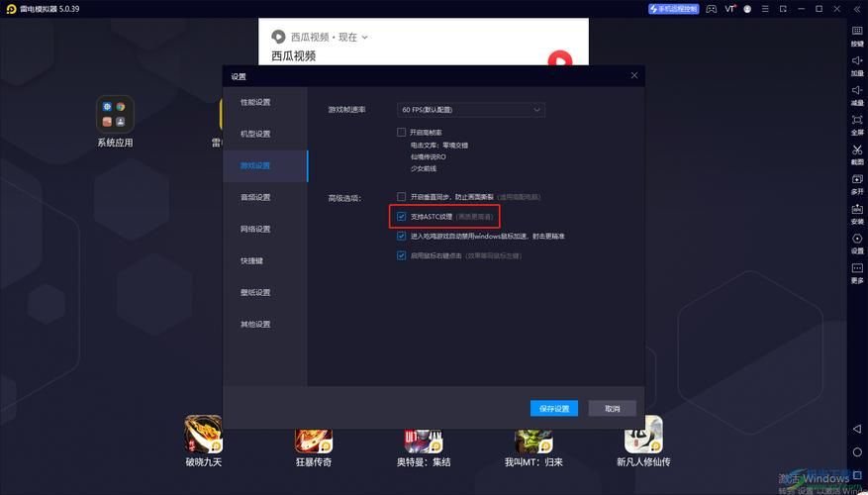The height and width of the screenshot is (495, 868).
Task: Open the gamepad icon in title bar
Action: tap(712, 9)
